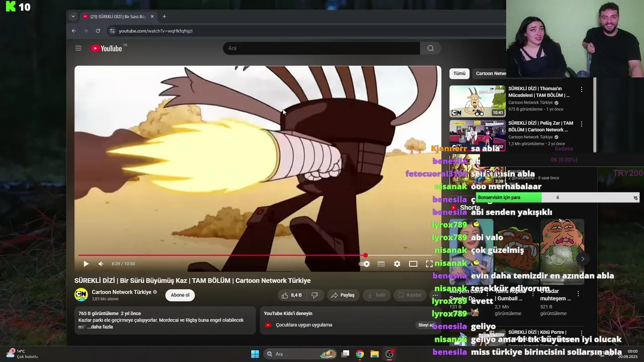Enter fullscreen mode for the video
This screenshot has width=644, height=362.
429,263
